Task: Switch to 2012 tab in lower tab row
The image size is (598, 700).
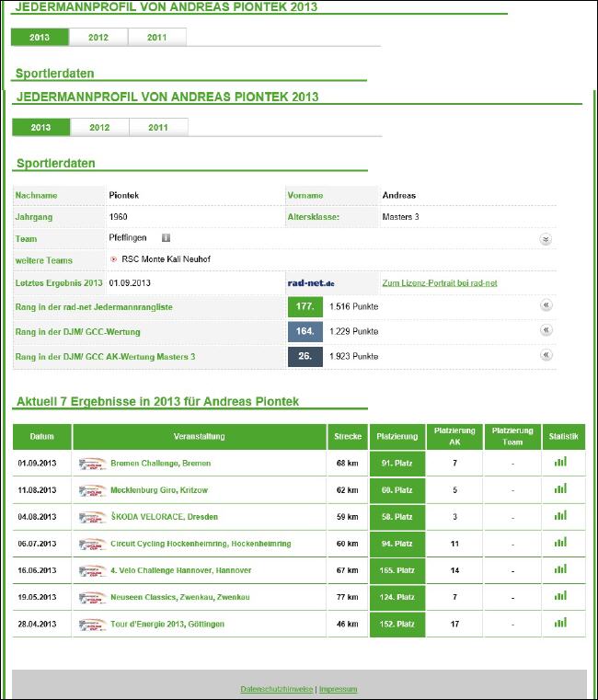Action: point(99,128)
